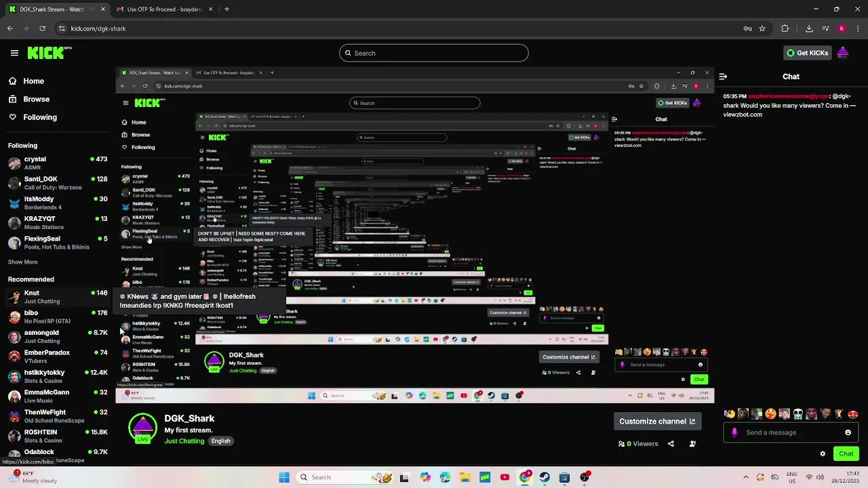Open browser extensions puzzle icon

click(x=785, y=28)
